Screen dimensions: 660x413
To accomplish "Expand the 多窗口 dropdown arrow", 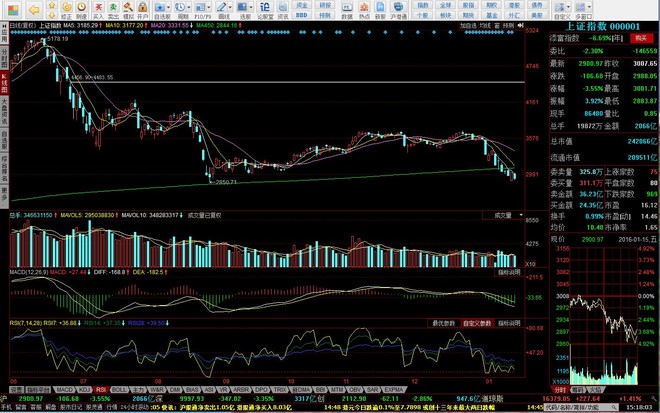I will (x=589, y=8).
